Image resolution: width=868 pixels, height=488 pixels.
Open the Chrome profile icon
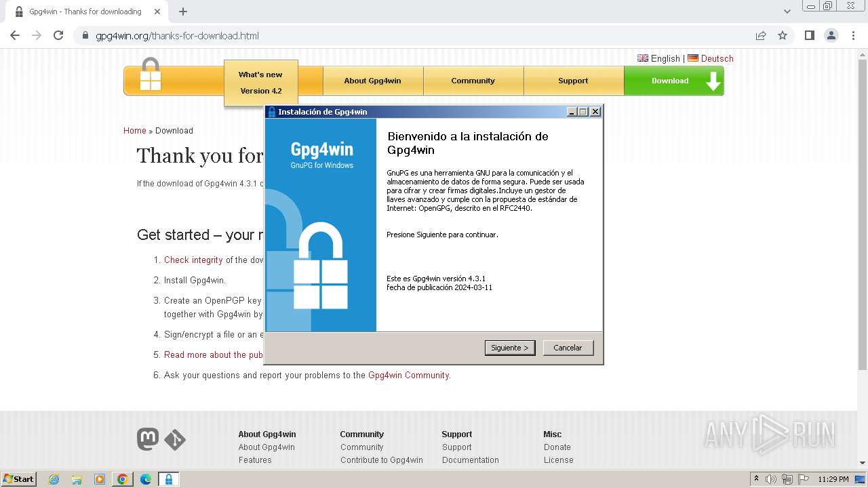[831, 36]
